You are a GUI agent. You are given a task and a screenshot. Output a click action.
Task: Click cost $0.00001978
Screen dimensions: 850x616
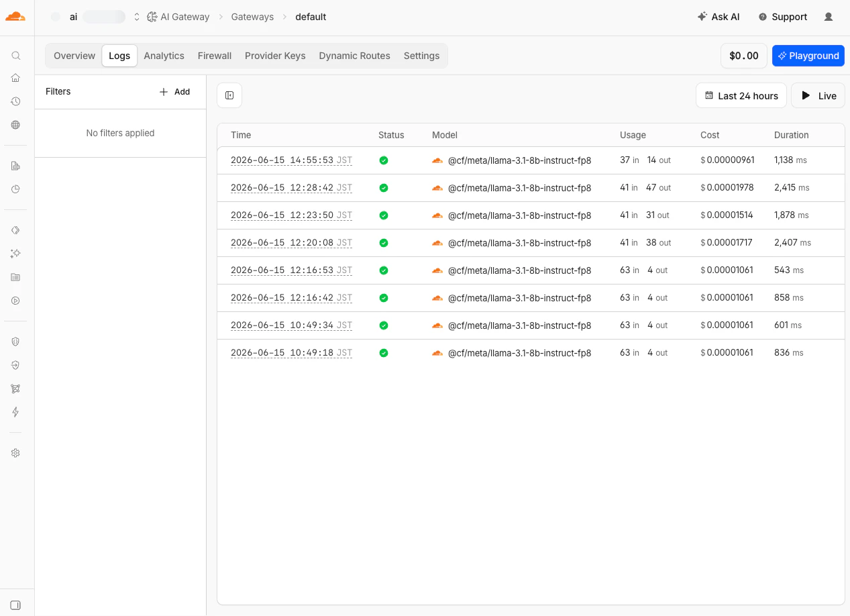coord(727,188)
